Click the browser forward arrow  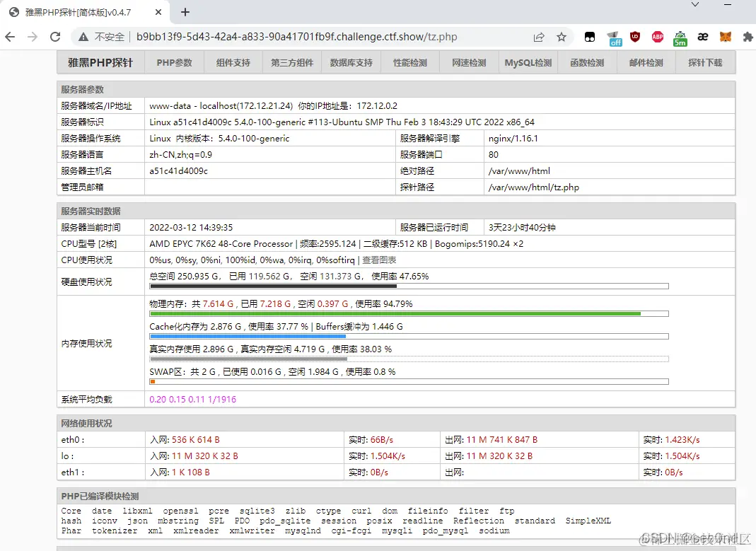click(33, 37)
